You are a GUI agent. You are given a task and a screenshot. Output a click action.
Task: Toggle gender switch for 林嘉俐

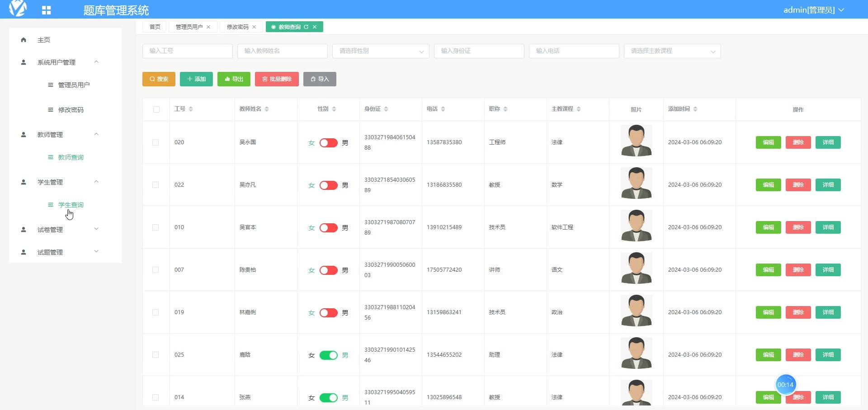tap(329, 313)
